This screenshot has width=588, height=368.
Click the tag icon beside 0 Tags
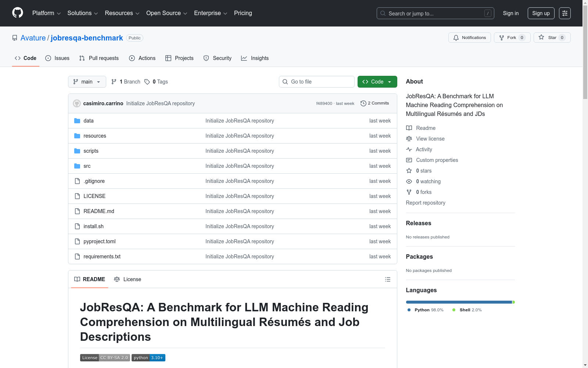[147, 82]
